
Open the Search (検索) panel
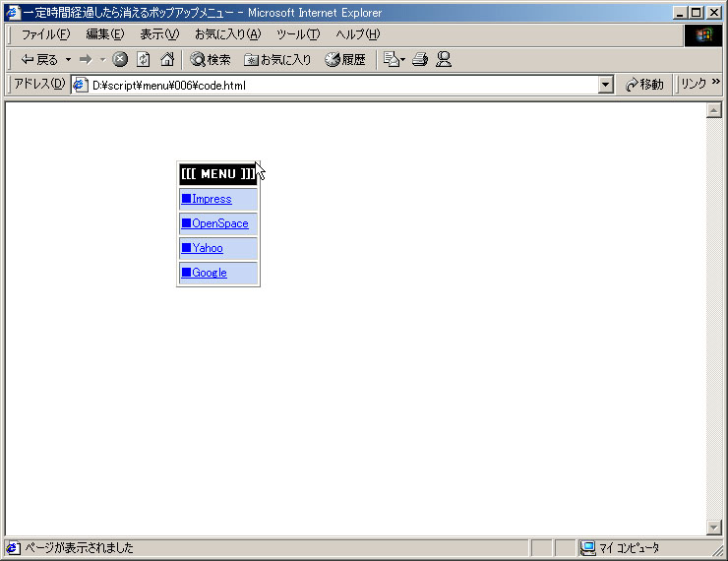coord(211,59)
